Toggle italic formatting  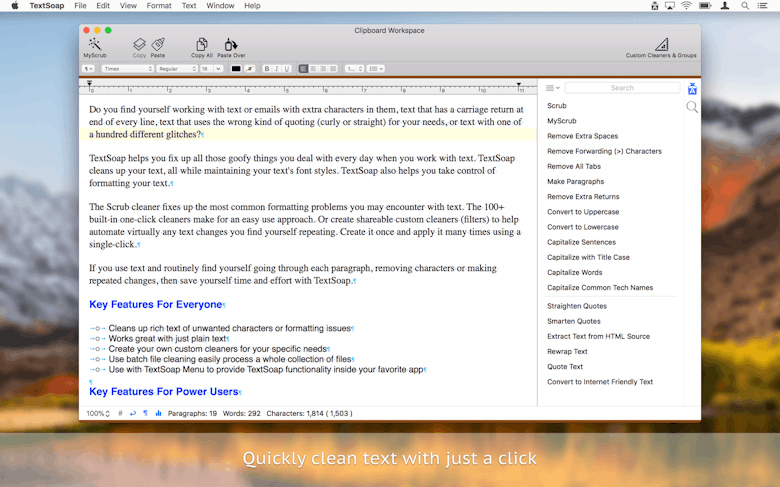point(277,69)
